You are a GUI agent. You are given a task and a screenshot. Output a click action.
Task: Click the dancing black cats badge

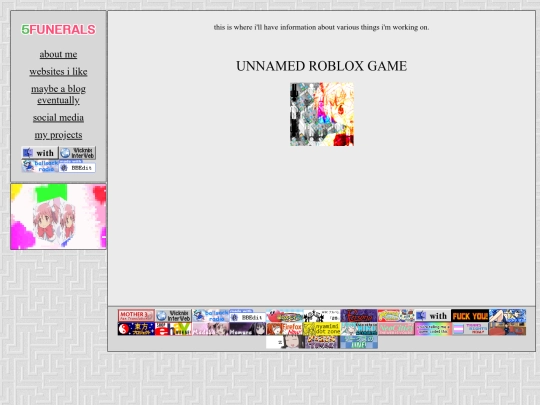[322, 315]
